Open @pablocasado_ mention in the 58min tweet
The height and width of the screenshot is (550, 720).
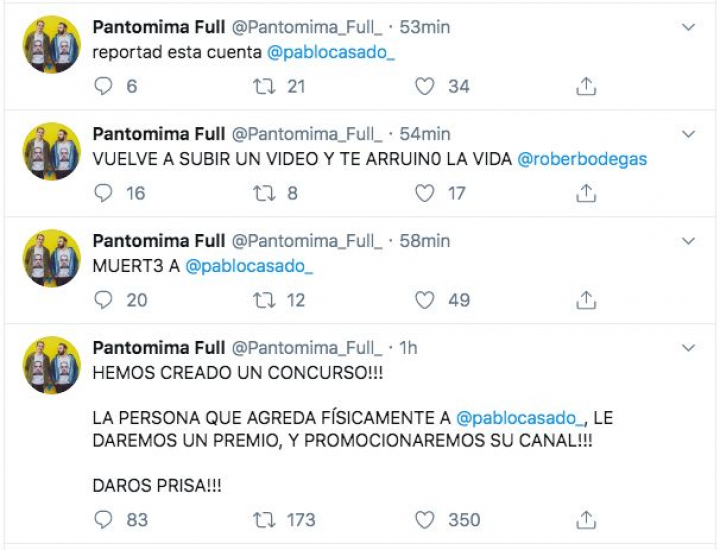click(x=247, y=266)
